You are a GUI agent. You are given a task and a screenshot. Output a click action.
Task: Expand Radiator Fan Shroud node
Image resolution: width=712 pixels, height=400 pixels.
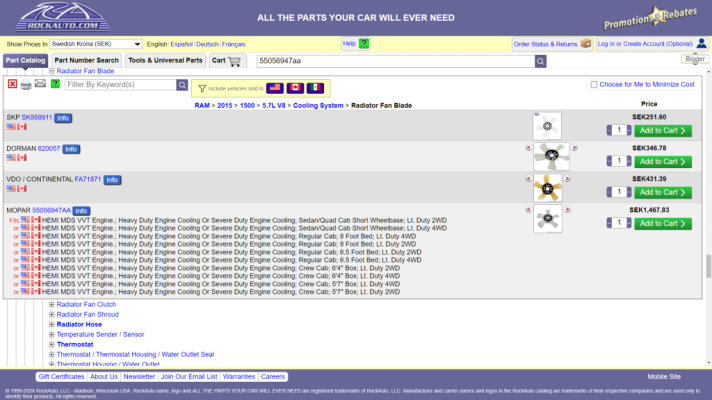pos(51,315)
